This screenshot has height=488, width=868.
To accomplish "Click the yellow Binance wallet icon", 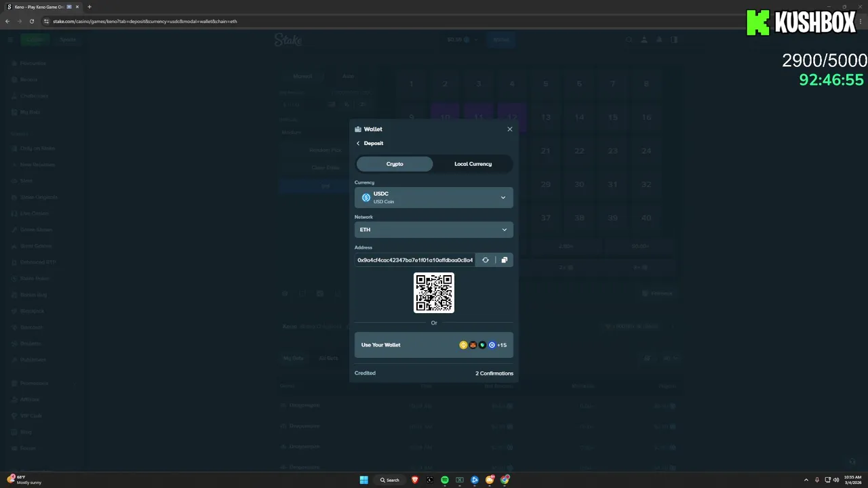I will [464, 345].
